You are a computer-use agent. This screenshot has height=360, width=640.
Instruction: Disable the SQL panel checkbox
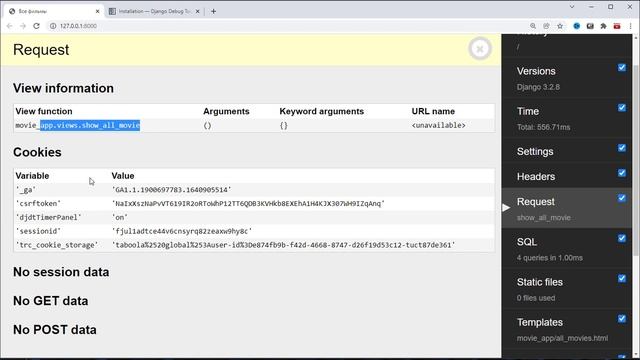pos(622,238)
